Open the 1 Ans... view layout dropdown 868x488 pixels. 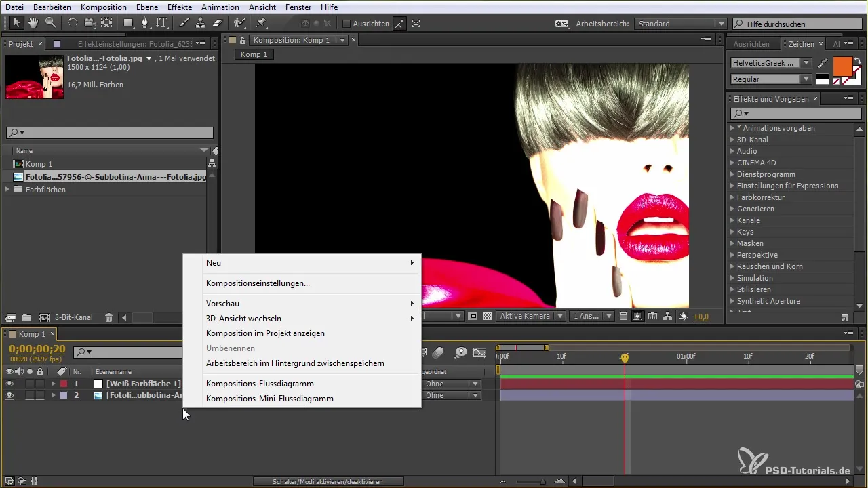pyautogui.click(x=592, y=317)
